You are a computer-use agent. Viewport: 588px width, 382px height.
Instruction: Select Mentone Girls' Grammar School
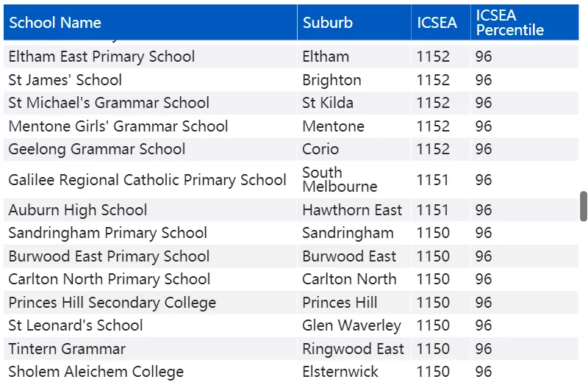point(118,126)
